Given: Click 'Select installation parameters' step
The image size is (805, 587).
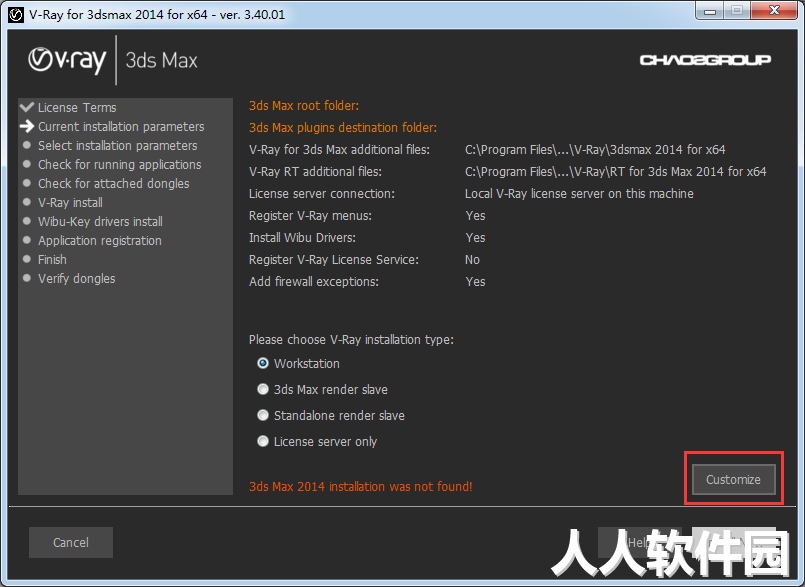Looking at the screenshot, I should [x=118, y=145].
